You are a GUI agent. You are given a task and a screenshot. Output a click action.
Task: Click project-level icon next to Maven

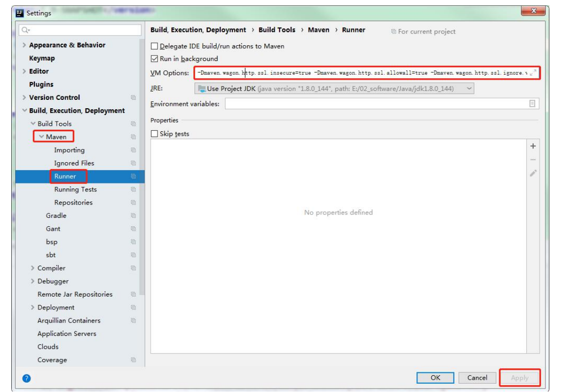pos(133,137)
